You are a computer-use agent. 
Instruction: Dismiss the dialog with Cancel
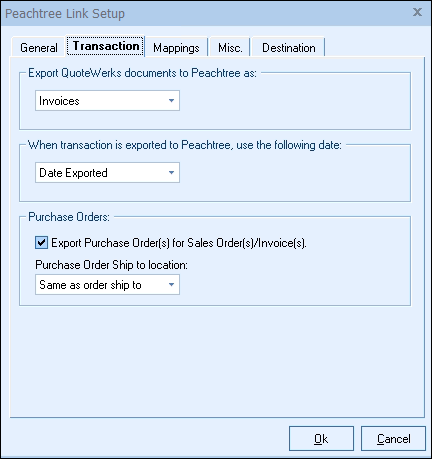[x=393, y=438]
